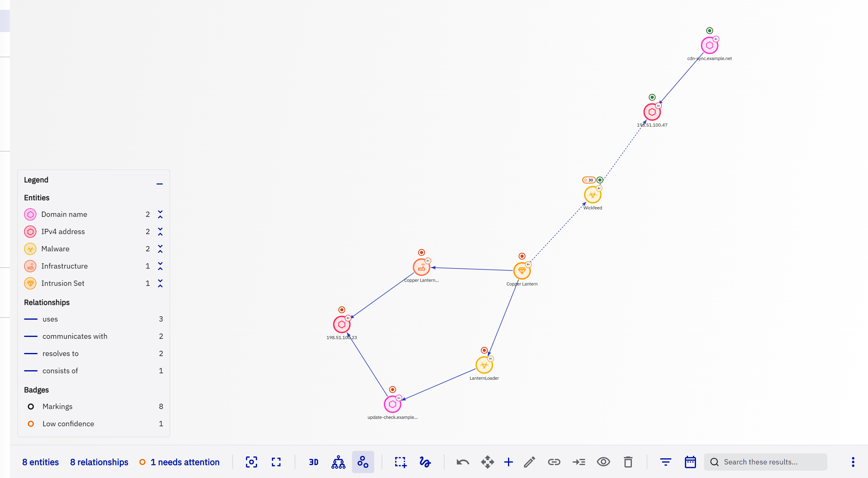
Task: Select the update-check.example domain node
Action: coord(392,404)
